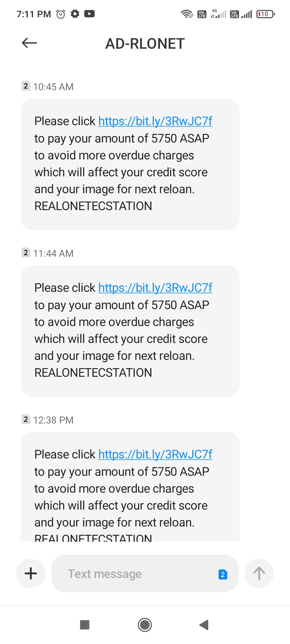
Task: Tap the 12:38 PM timestamp label
Action: [x=53, y=420]
